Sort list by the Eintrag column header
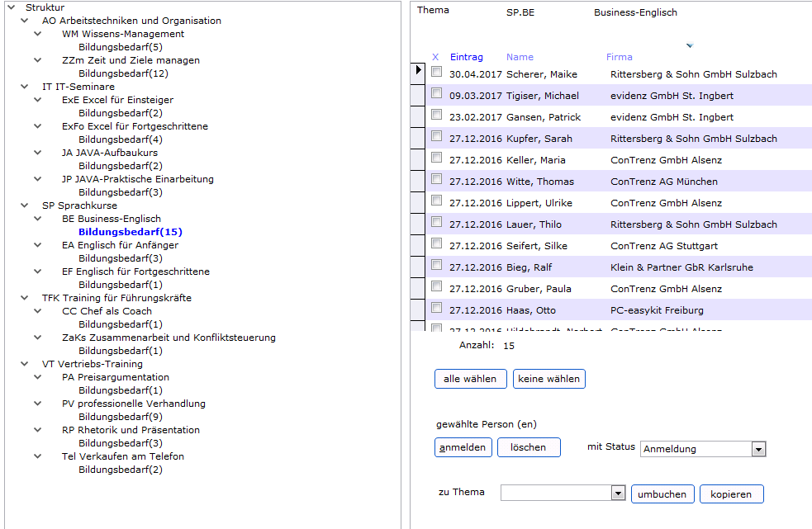The width and height of the screenshot is (812, 529). tap(467, 57)
